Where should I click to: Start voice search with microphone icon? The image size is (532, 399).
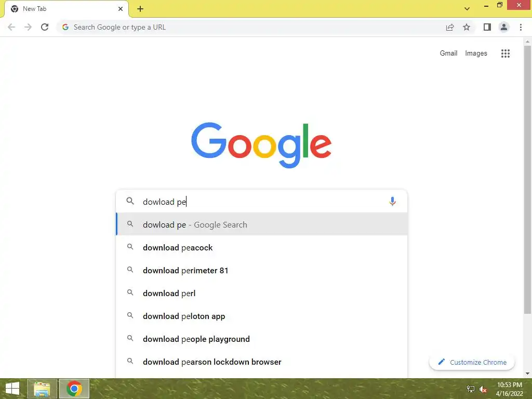tap(392, 202)
